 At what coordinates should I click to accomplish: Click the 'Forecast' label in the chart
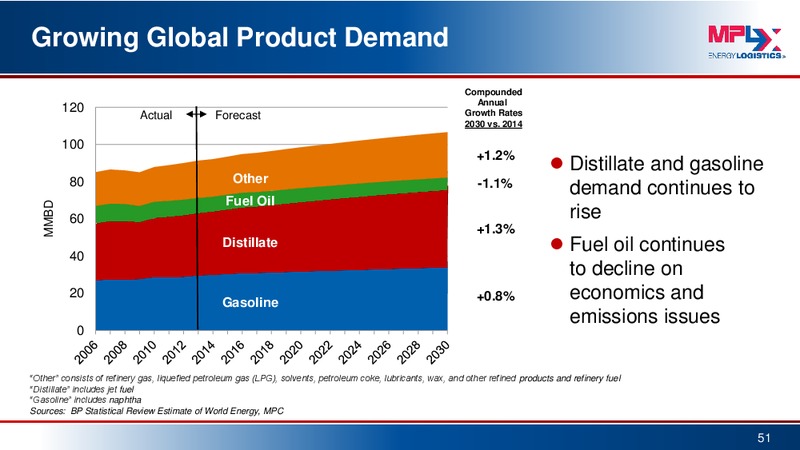(238, 115)
